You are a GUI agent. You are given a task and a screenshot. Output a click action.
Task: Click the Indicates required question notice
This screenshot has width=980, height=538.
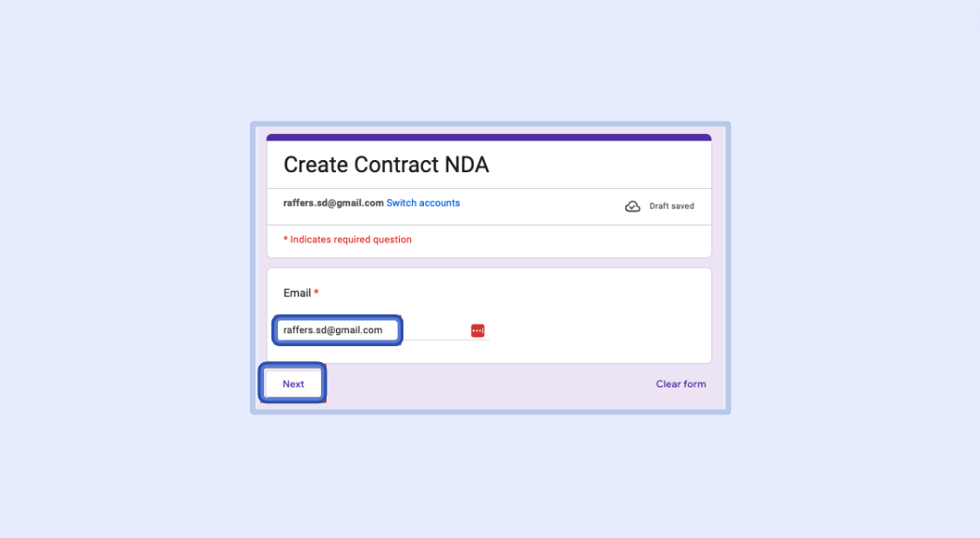click(x=350, y=240)
